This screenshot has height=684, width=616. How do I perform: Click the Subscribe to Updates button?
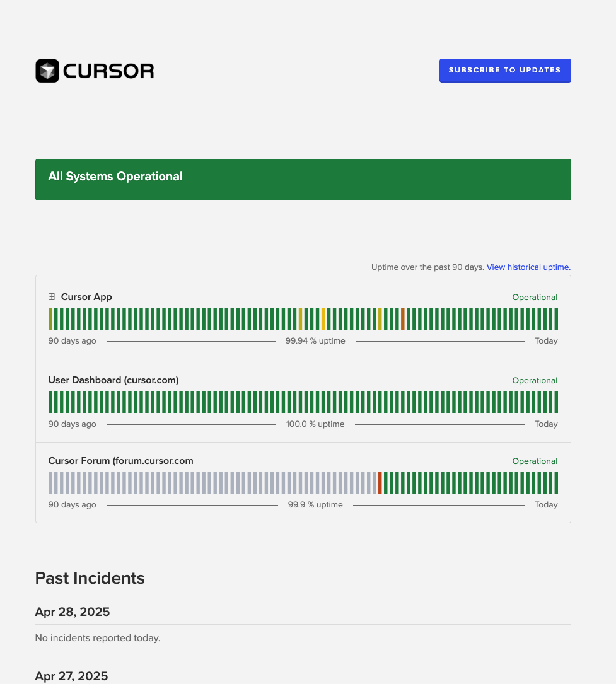pyautogui.click(x=505, y=70)
